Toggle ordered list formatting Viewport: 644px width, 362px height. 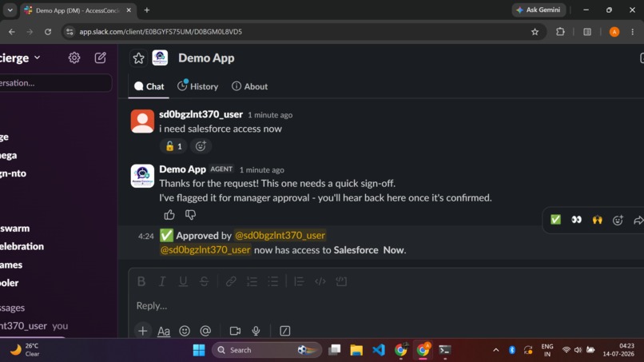(252, 281)
